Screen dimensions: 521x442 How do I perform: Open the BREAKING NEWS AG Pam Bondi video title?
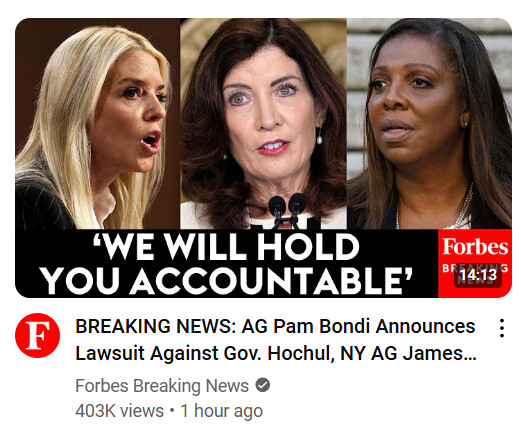click(276, 340)
